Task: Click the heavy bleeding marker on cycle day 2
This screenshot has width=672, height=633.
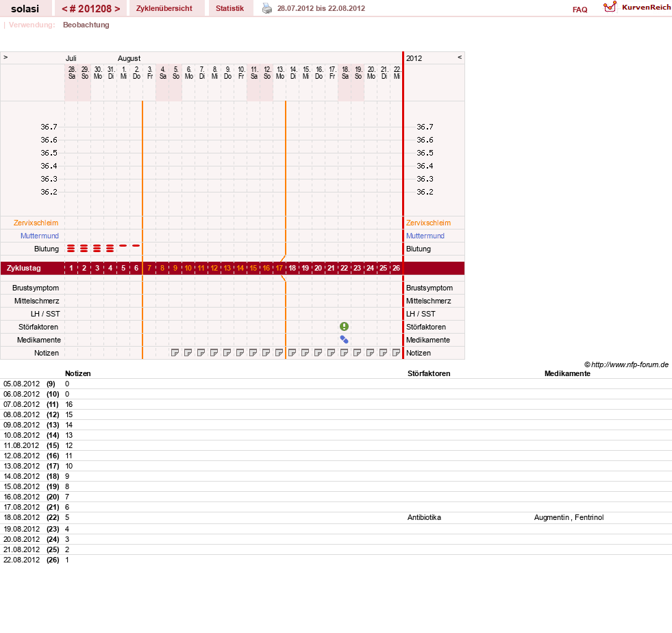Action: click(84, 248)
